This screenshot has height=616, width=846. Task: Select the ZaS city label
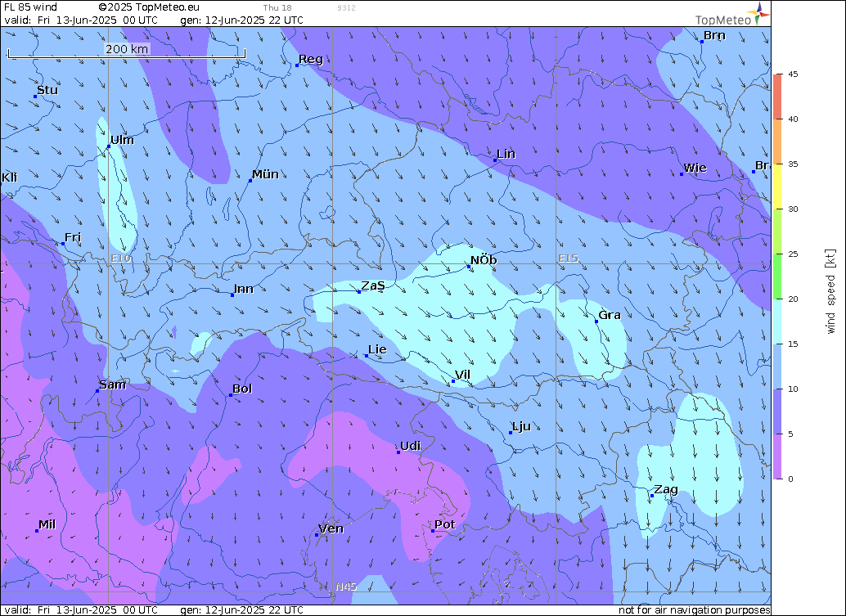pyautogui.click(x=373, y=286)
